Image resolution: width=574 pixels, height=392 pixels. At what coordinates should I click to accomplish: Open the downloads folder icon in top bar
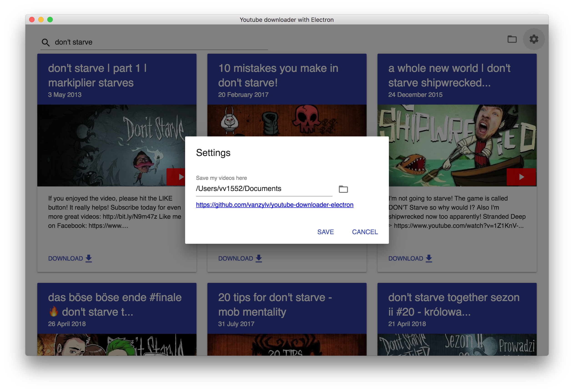(x=512, y=39)
